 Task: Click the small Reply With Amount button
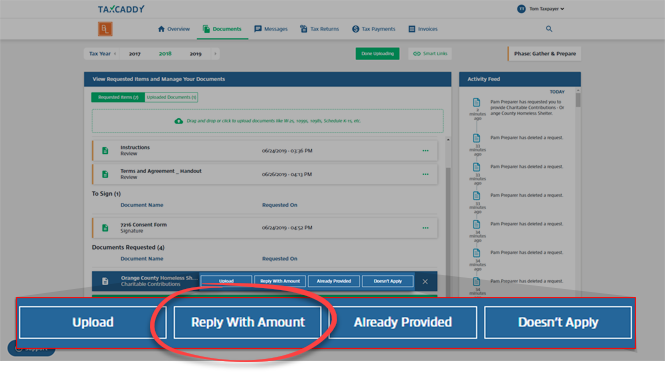click(x=280, y=281)
